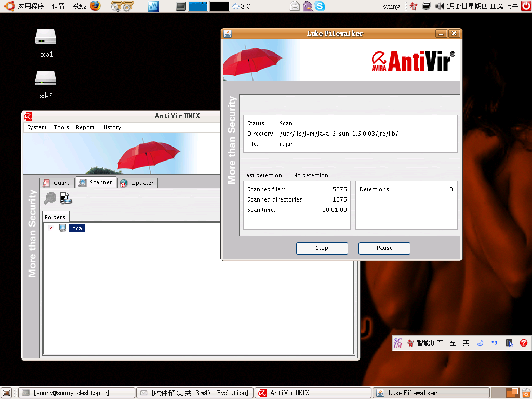The height and width of the screenshot is (399, 532).
Task: Open the 智能拼音 input method selector
Action: 425,343
